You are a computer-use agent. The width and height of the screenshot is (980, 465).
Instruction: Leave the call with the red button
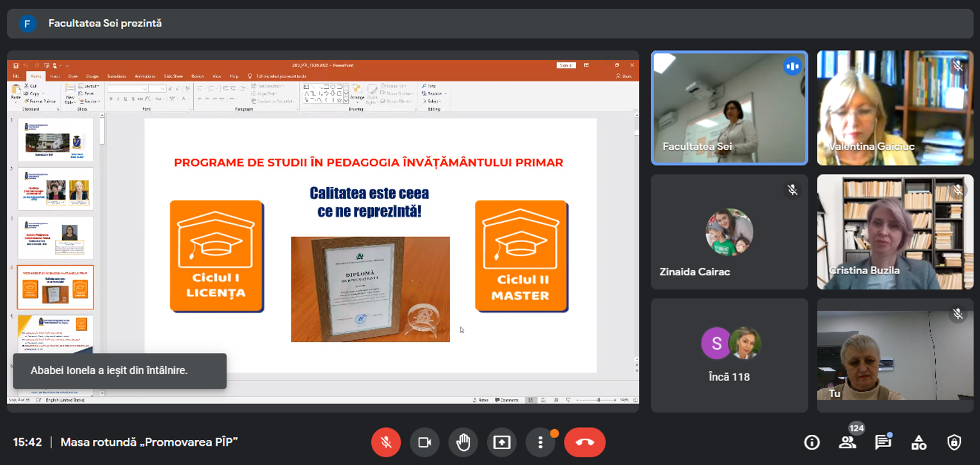(584, 442)
